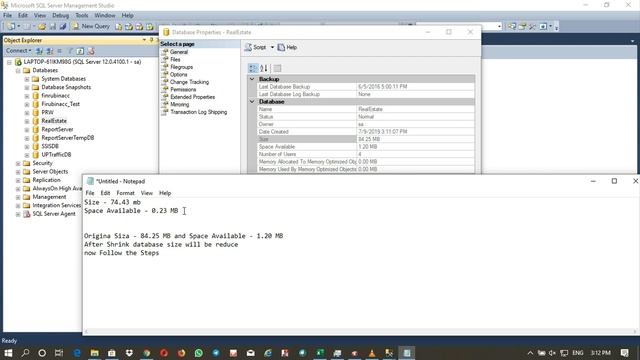The image size is (640, 360).
Task: Collapse the LAPTOP server node
Action: coord(9,62)
